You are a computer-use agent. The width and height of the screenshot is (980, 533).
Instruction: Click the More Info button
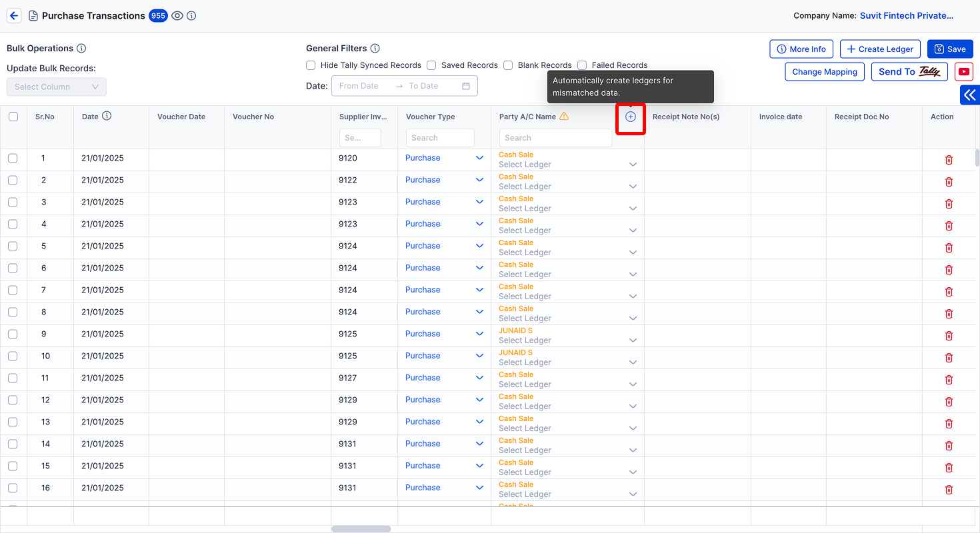(801, 49)
